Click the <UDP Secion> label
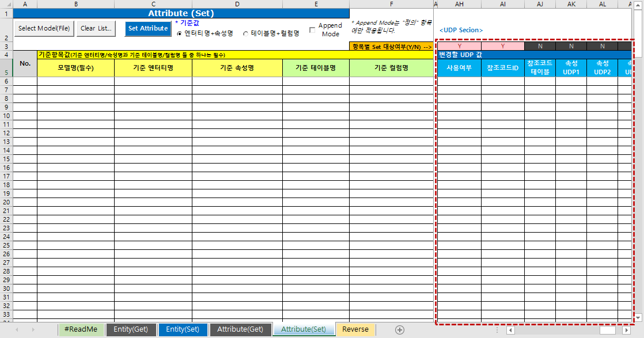 click(x=460, y=29)
